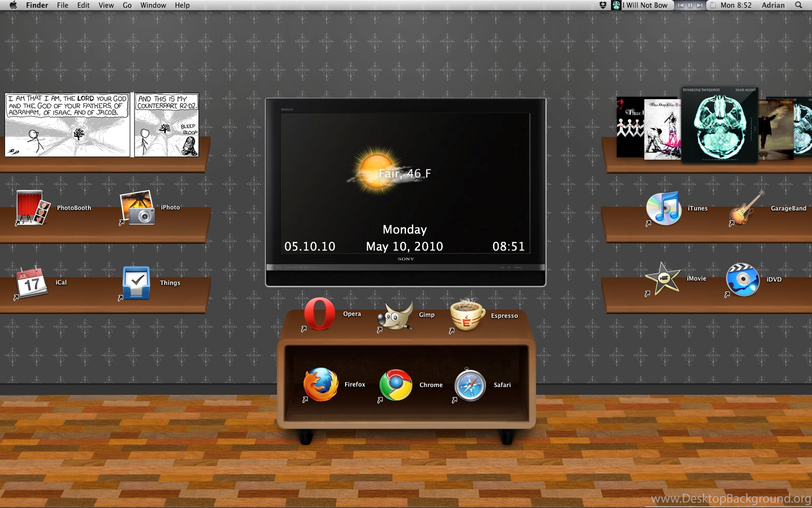Open the Firefox browser shortcut
Viewport: 812px width, 508px height.
point(320,385)
